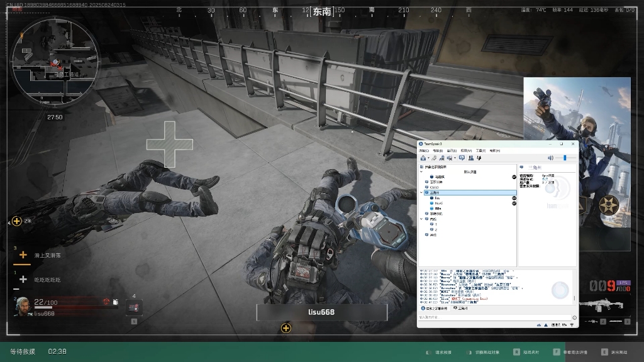Open the TeamSpeak help menu (H)
The width and height of the screenshot is (644, 362).
(x=495, y=151)
